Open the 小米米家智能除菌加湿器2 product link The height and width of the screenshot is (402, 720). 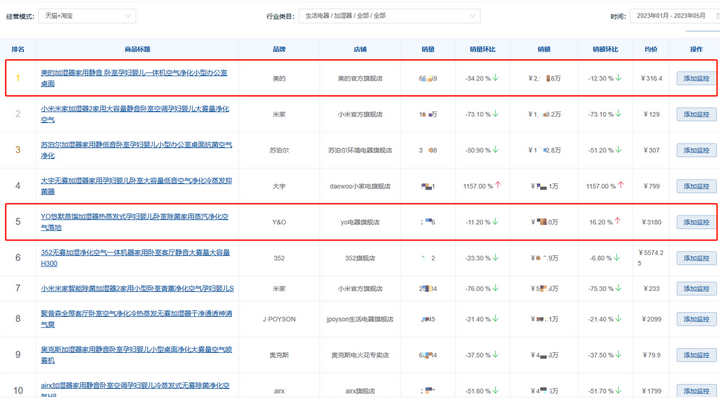[x=137, y=289]
